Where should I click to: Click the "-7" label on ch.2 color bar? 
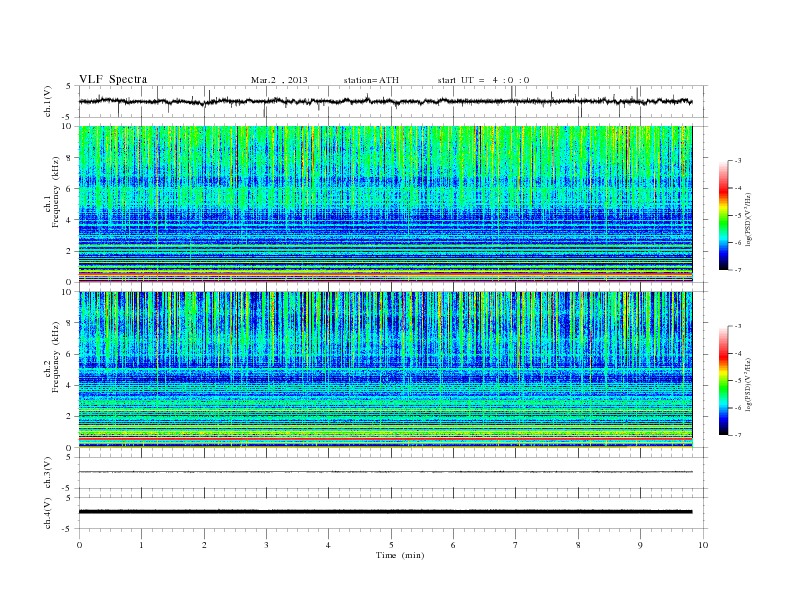point(738,435)
